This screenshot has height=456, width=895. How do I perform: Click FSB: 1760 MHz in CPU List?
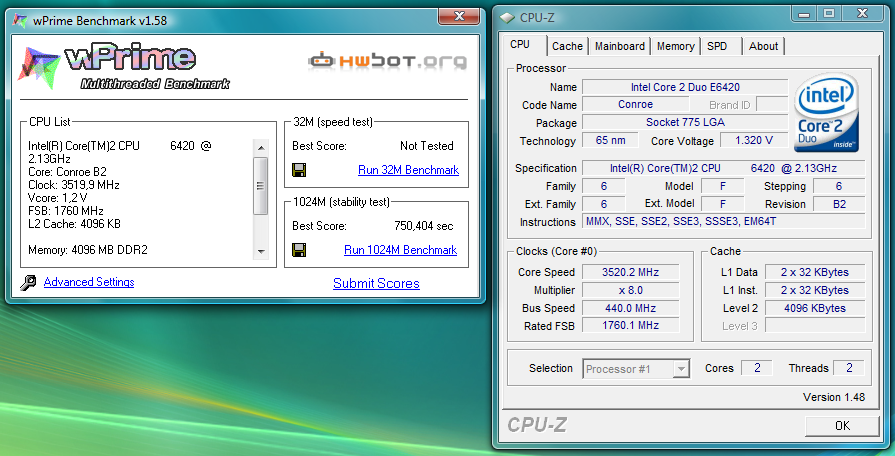pos(66,211)
